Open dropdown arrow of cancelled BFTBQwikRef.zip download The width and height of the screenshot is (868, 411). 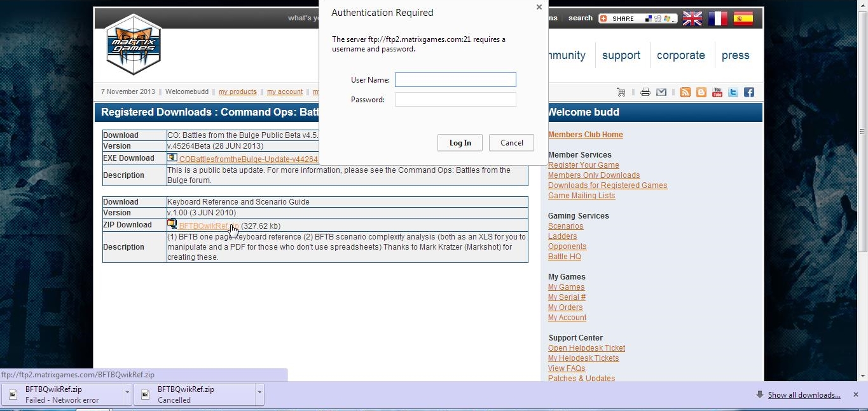[x=259, y=394]
